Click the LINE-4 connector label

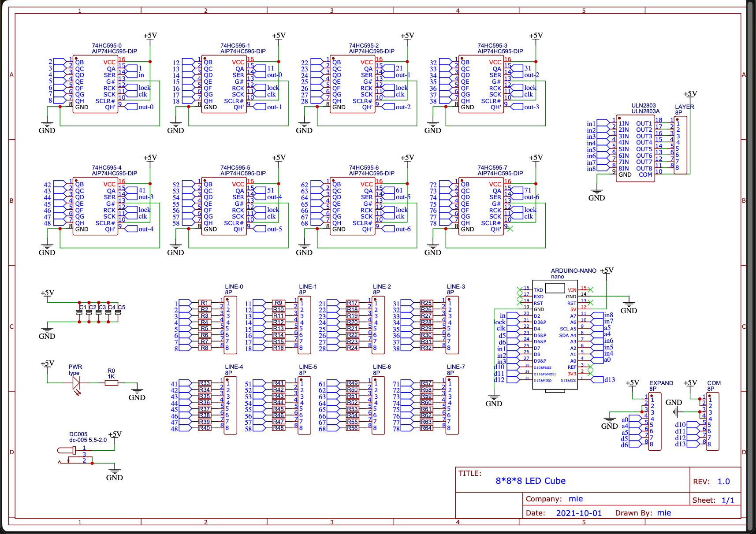[234, 367]
